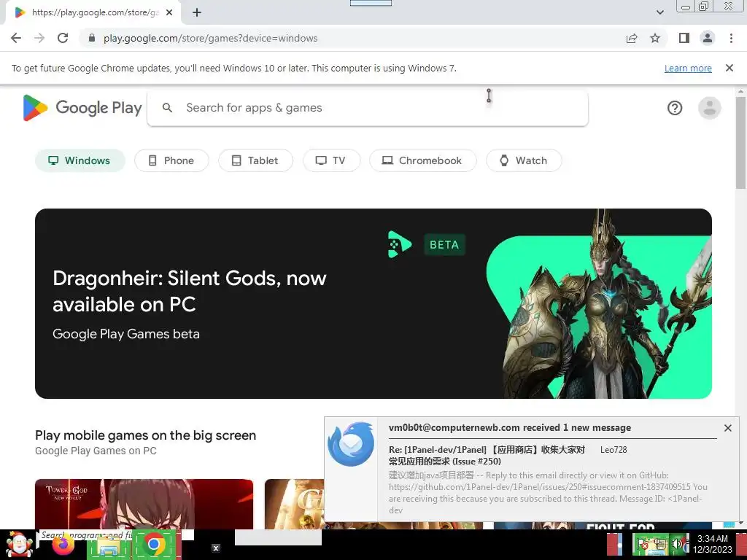Share this page from the address bar

632,38
